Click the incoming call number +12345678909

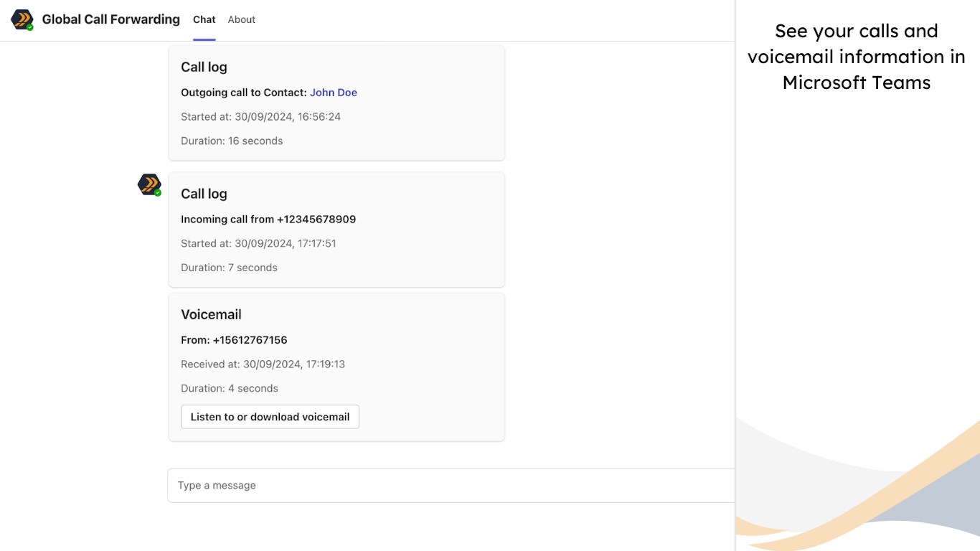pos(316,220)
